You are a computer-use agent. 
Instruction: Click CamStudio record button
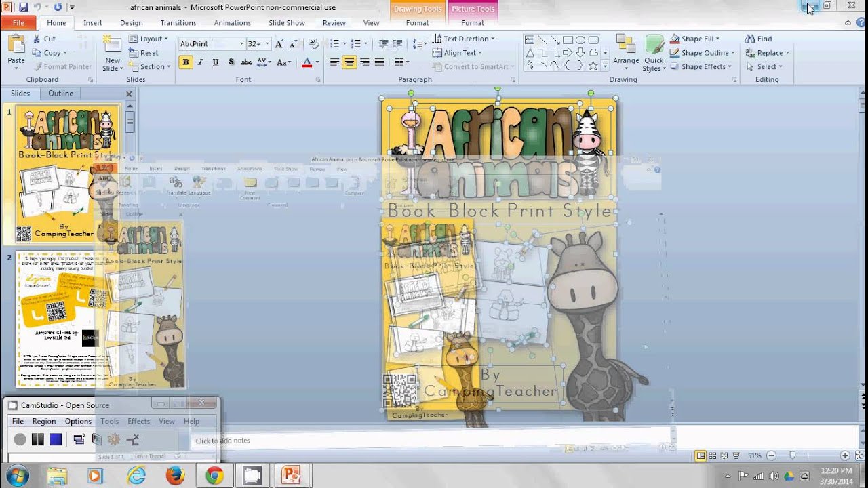[20, 440]
